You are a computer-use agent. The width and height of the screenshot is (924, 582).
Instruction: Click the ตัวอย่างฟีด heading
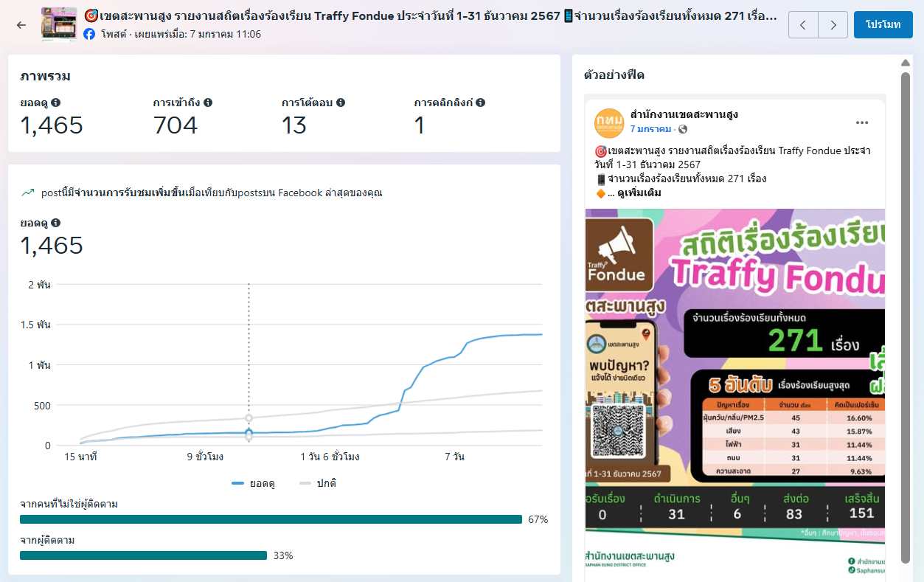(x=614, y=75)
